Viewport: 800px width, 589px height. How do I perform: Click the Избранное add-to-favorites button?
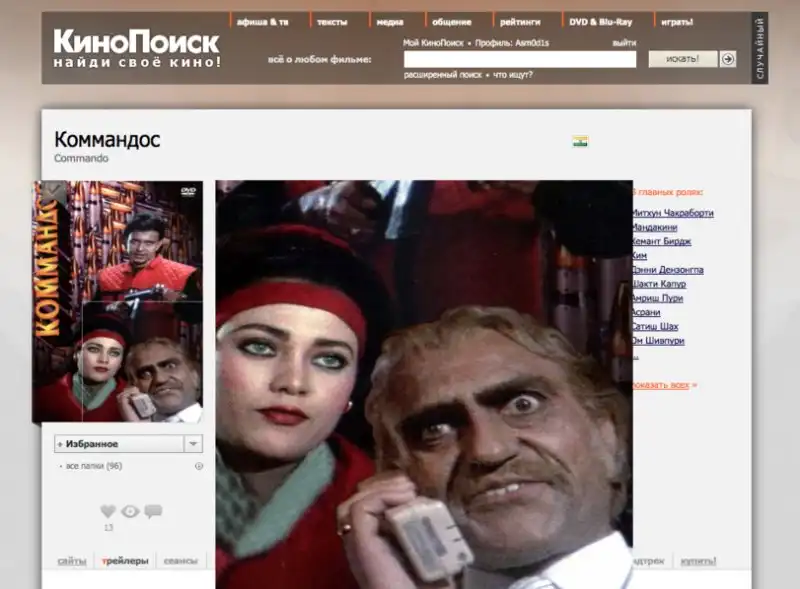point(118,443)
